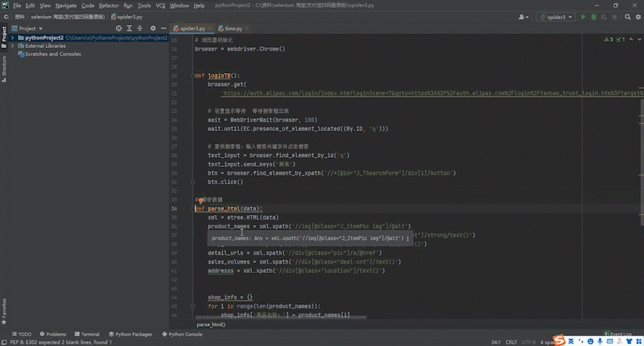Run the spider3 configuration with green play icon

582,17
